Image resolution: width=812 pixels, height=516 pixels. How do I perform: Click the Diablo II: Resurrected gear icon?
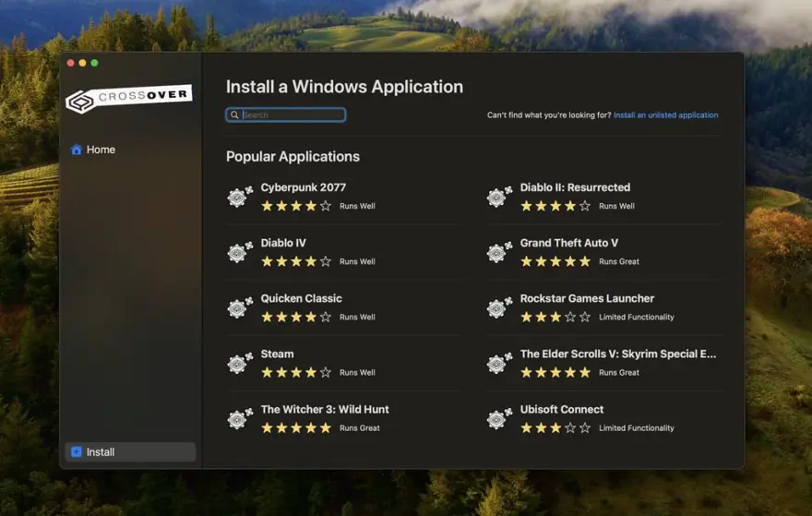pos(499,197)
